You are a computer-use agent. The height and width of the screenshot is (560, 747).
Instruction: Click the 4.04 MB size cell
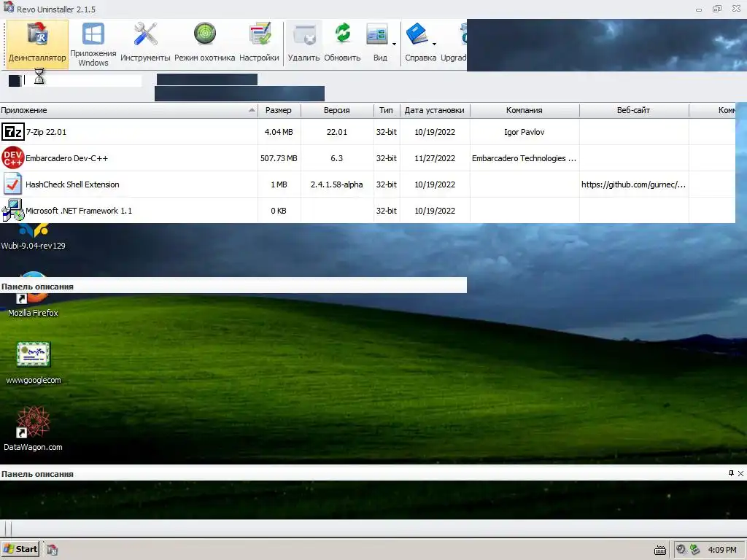pos(279,132)
